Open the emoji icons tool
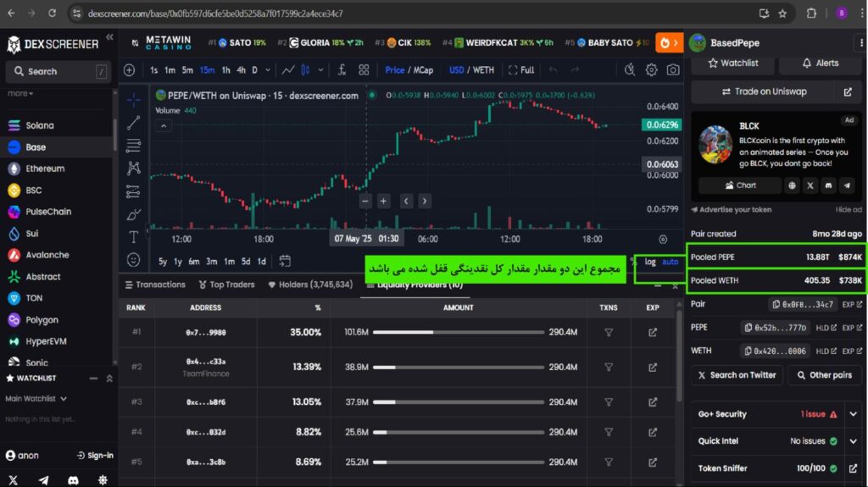Screen dimensions: 868x487 [133, 259]
